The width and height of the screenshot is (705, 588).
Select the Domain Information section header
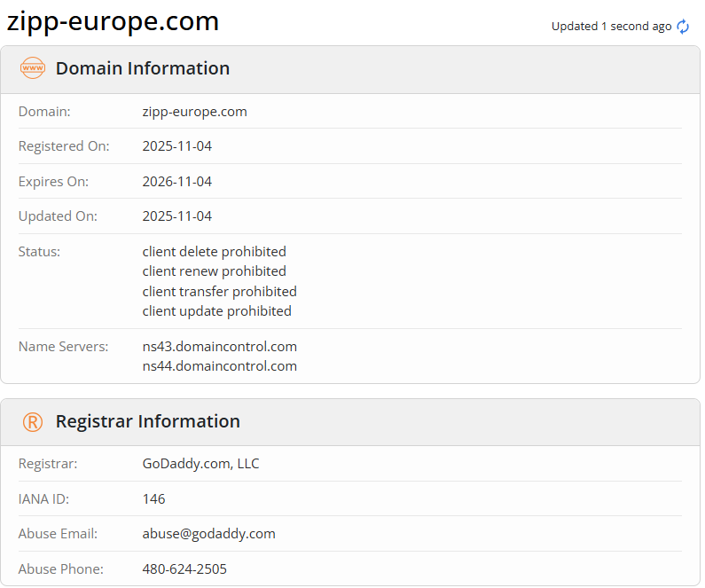pos(142,68)
